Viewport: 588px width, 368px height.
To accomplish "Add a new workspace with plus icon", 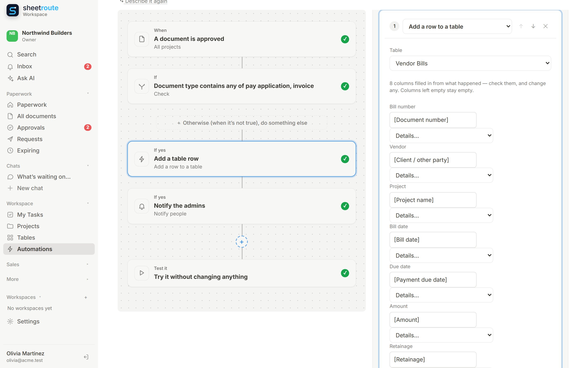I will [86, 297].
